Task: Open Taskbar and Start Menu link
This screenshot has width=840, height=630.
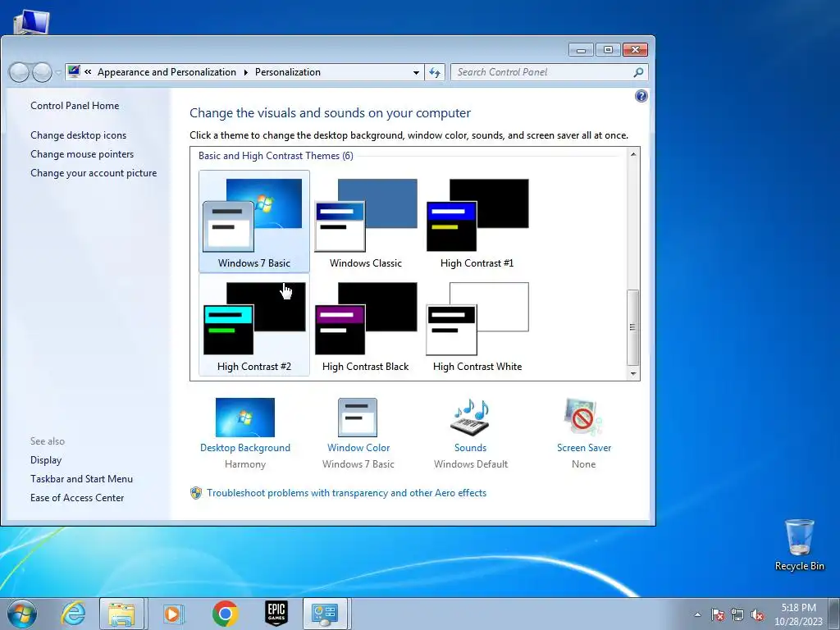Action: coord(81,479)
